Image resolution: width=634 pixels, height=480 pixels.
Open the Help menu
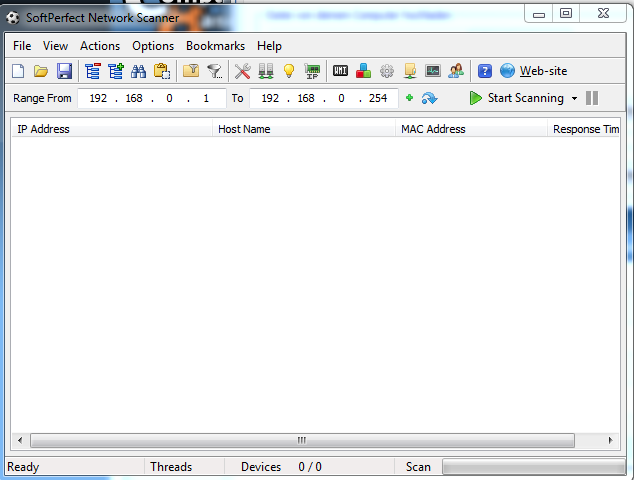pyautogui.click(x=269, y=46)
